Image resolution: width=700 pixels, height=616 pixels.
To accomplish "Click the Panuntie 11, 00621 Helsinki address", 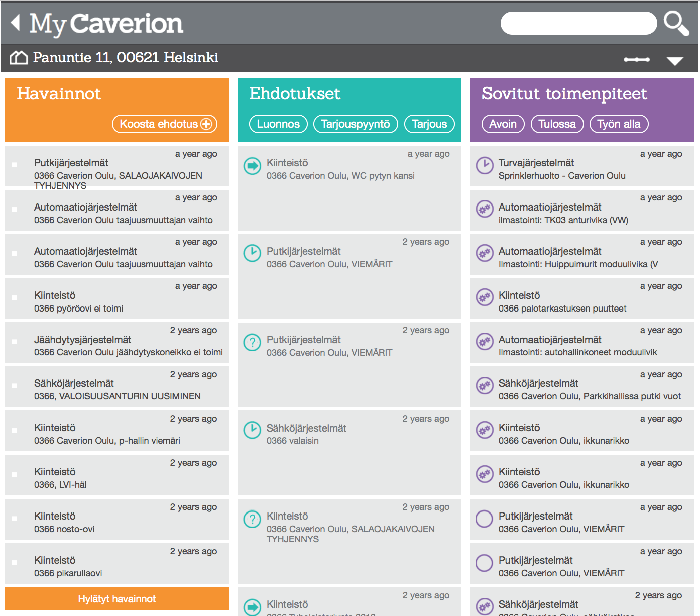I will coord(126,57).
